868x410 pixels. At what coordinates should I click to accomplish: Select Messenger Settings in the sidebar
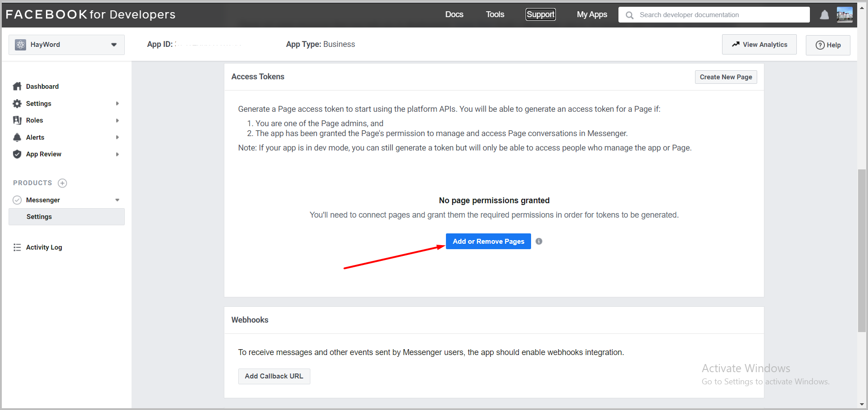point(67,217)
